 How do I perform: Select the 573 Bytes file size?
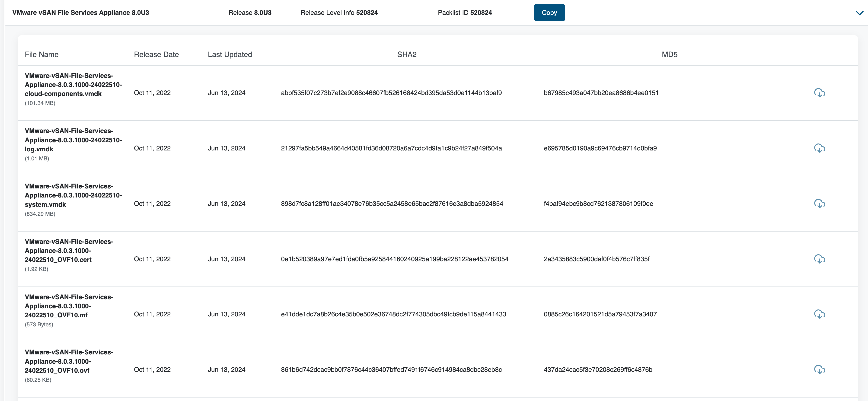[39, 325]
